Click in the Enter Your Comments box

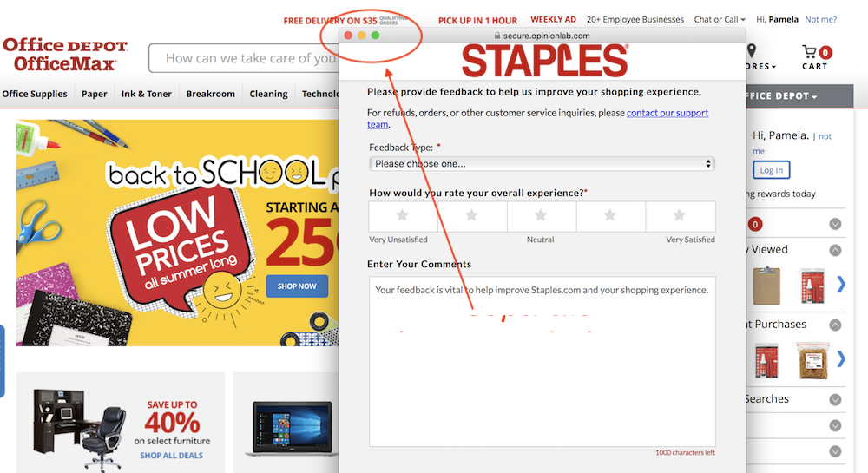[542, 361]
